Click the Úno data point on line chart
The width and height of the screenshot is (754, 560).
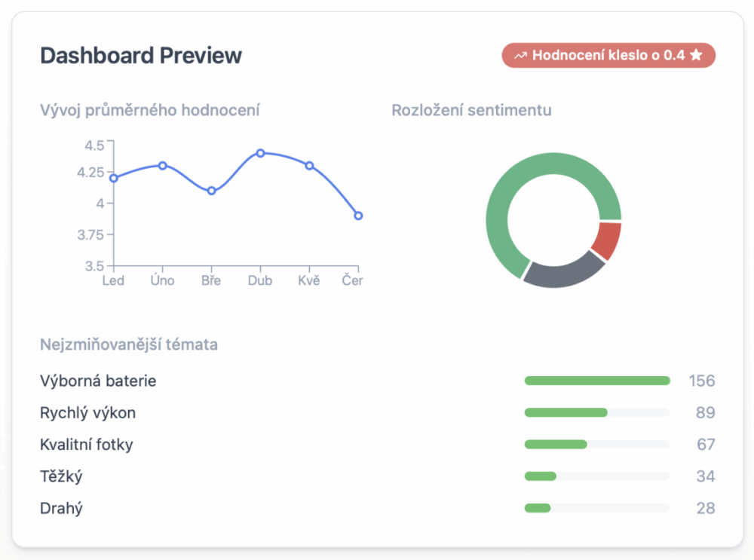point(162,165)
